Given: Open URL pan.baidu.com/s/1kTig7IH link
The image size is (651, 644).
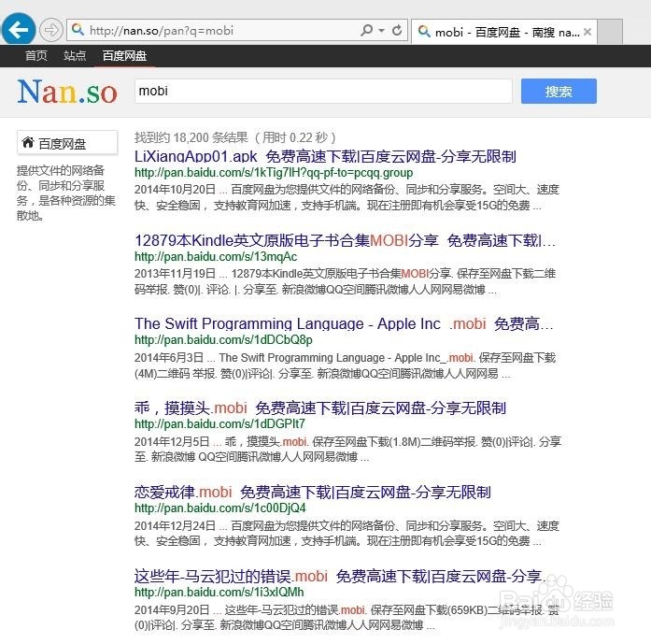Looking at the screenshot, I should pyautogui.click(x=274, y=172).
